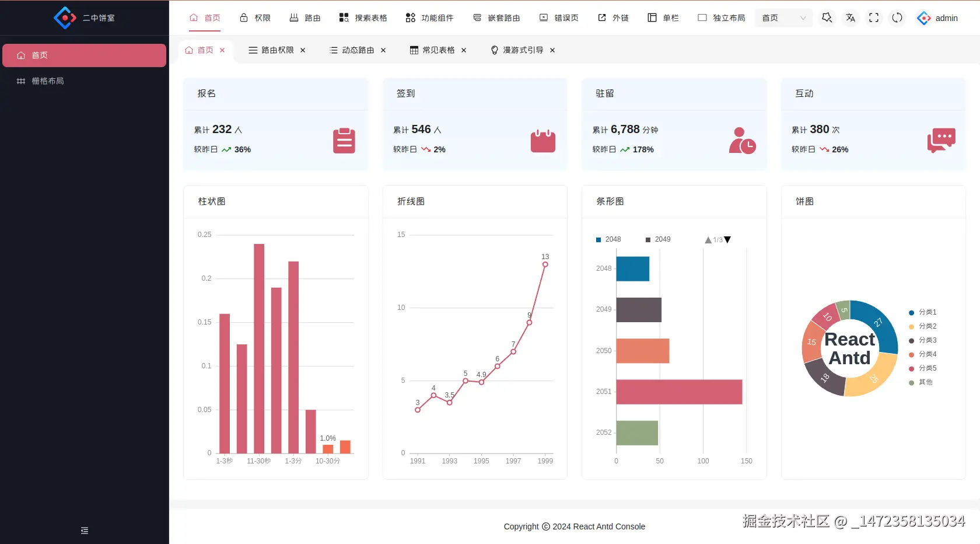This screenshot has height=544, width=980.
Task: Open the 首页 layout dropdown selector
Action: pyautogui.click(x=784, y=18)
